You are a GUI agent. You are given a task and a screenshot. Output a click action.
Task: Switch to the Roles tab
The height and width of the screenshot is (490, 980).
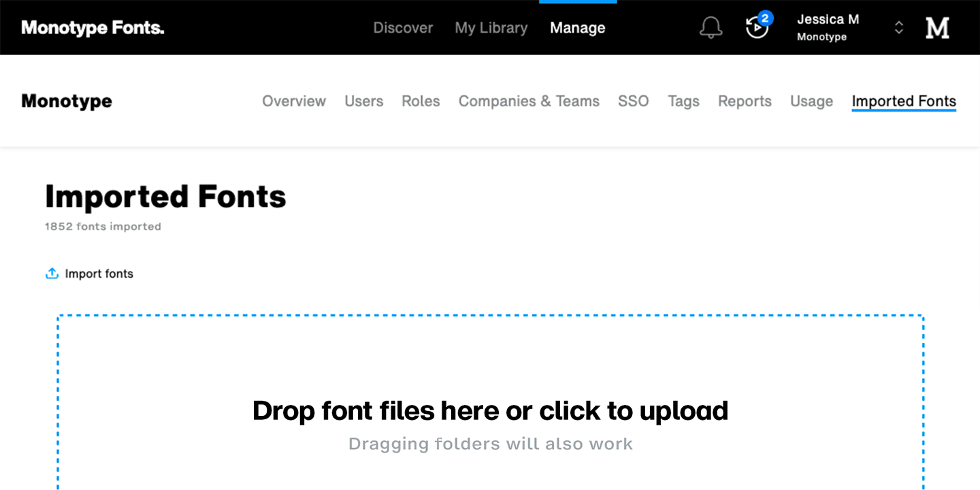(421, 101)
